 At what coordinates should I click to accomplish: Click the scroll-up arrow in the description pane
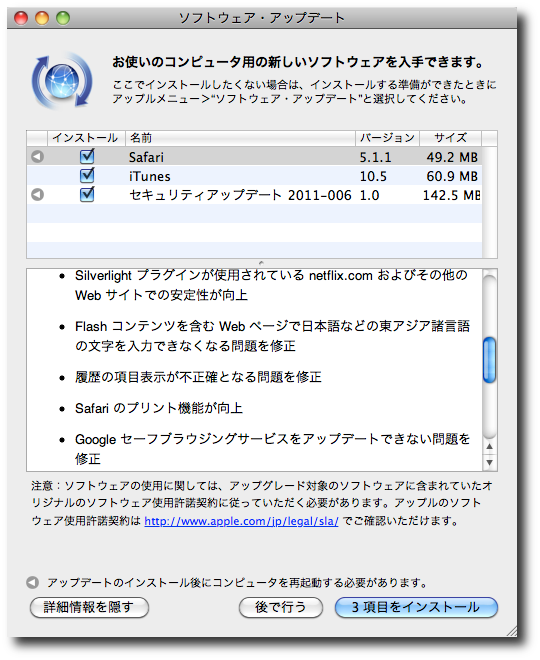point(489,447)
